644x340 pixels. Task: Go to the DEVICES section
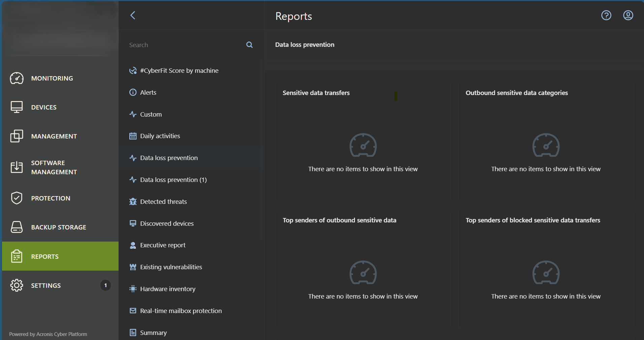(60, 107)
